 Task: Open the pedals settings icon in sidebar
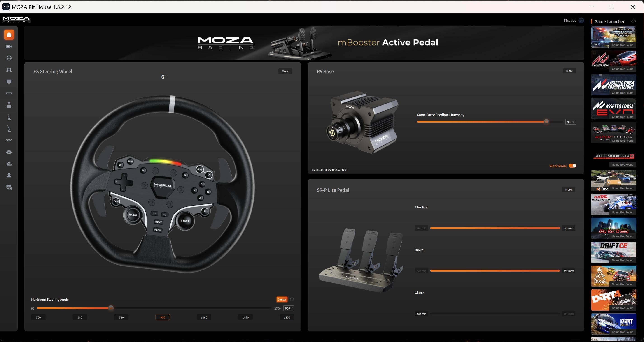click(x=9, y=70)
